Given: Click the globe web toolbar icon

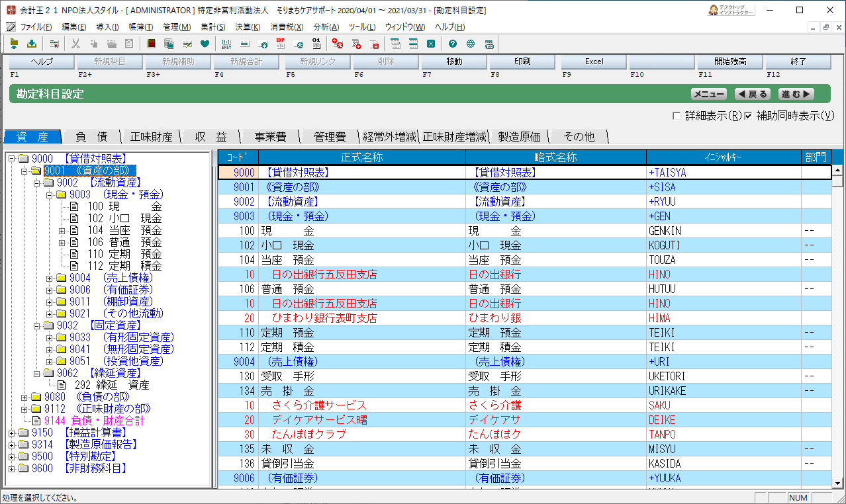Looking at the screenshot, I should coord(471,44).
